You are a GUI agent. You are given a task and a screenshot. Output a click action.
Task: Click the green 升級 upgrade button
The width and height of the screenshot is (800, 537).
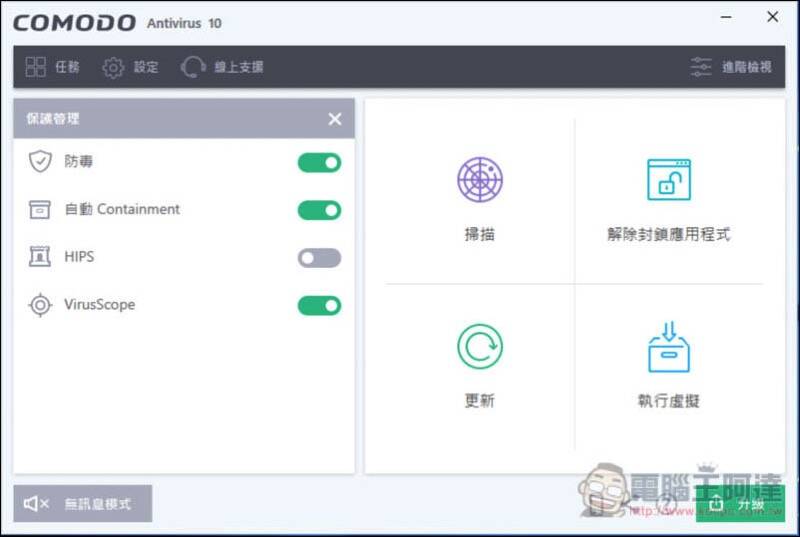740,504
